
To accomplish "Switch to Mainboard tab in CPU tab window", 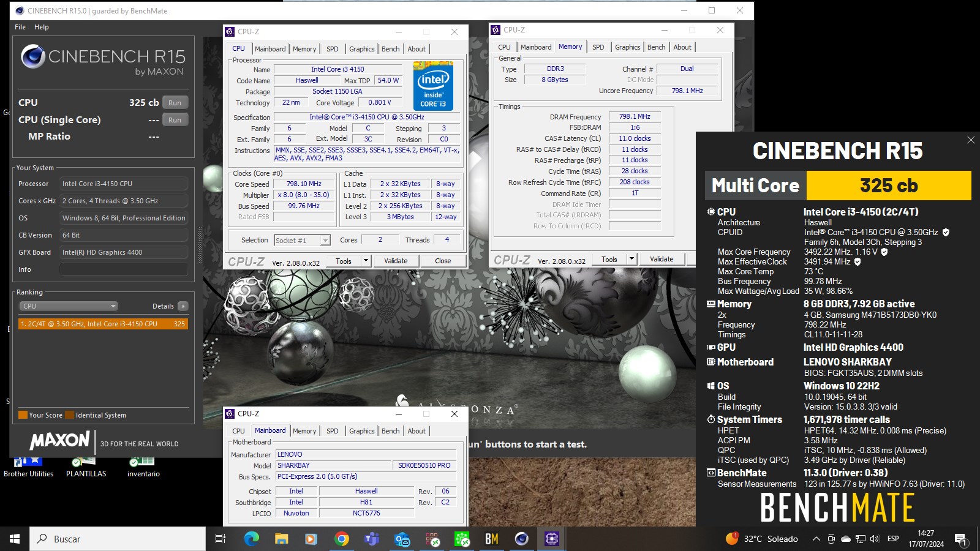I will tap(270, 49).
